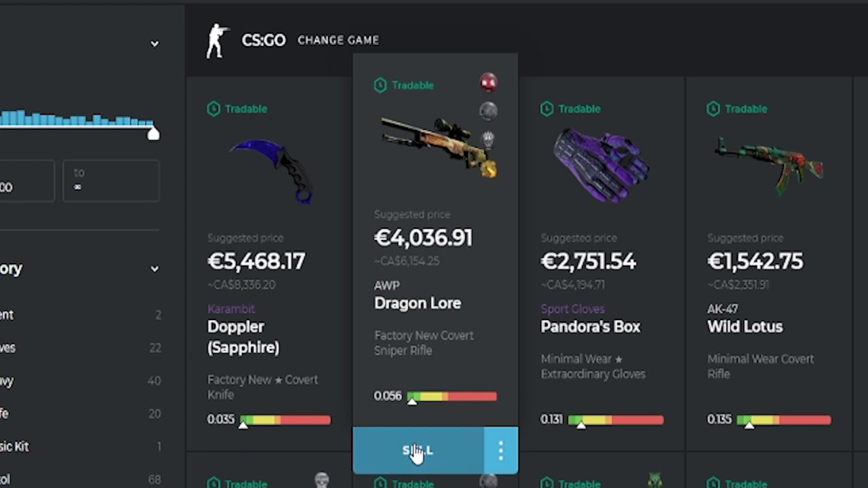The width and height of the screenshot is (868, 488).
Task: Click the Tradable icon on Pandora's Box card
Action: click(547, 108)
